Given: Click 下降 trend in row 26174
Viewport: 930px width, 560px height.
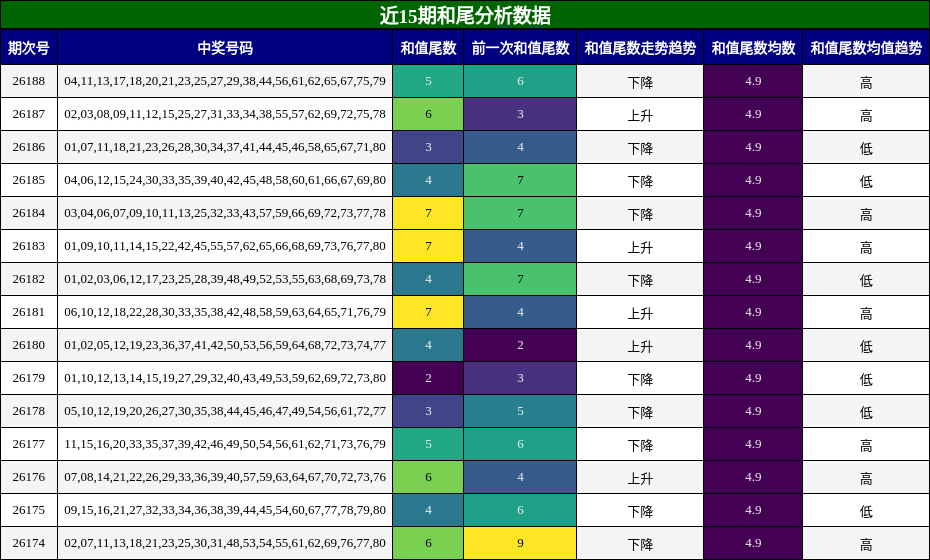Looking at the screenshot, I should 640,543.
